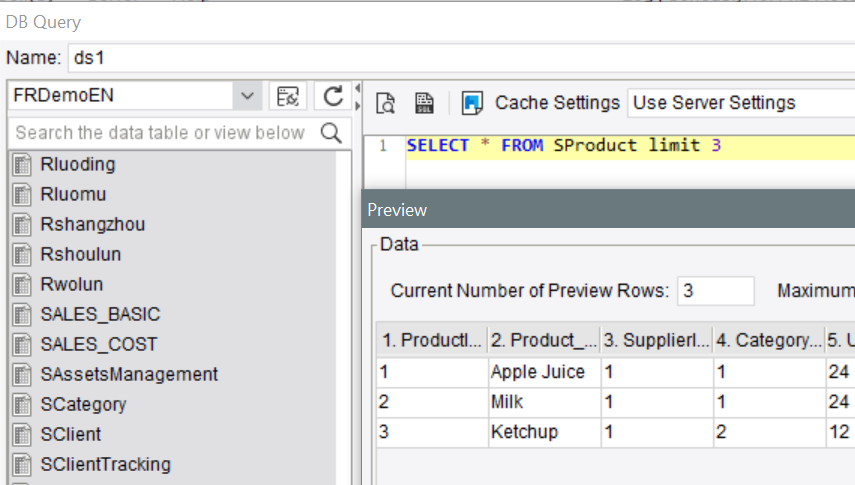Click the table list vertical scrollbar
The width and height of the screenshot is (855, 485).
[x=344, y=318]
